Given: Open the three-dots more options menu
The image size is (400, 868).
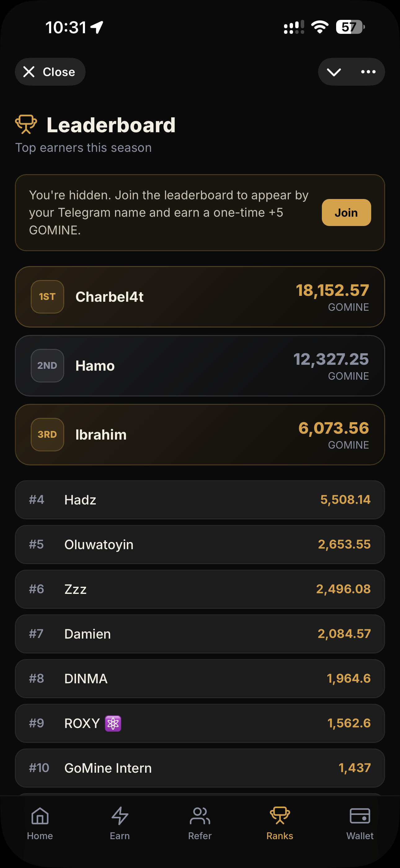Looking at the screenshot, I should 368,72.
